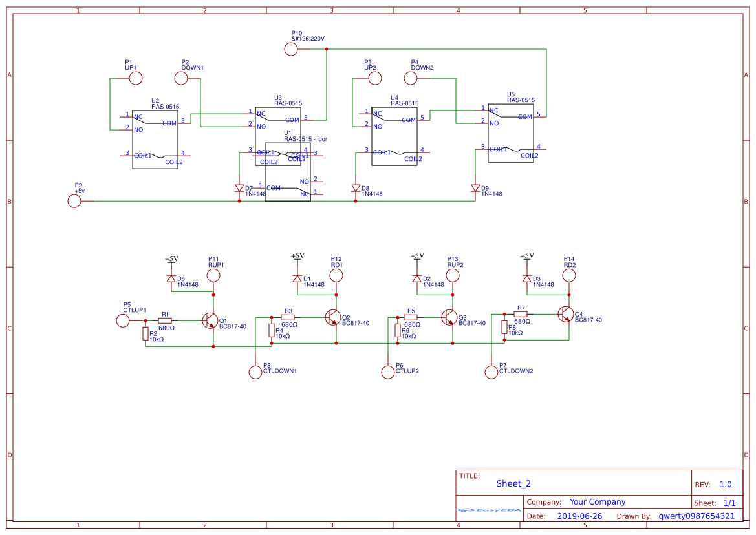The width and height of the screenshot is (756, 535).
Task: Select resistor R8 10kΩ symbol
Action: pyautogui.click(x=504, y=328)
